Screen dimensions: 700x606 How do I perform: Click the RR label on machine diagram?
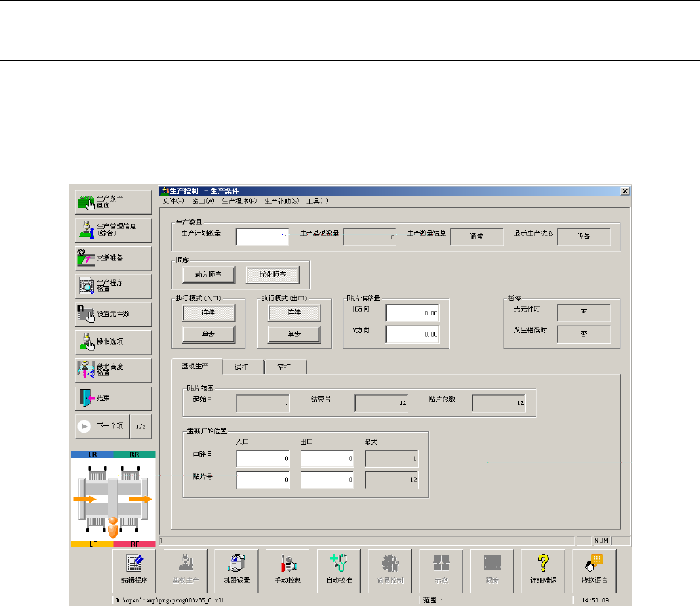click(135, 454)
